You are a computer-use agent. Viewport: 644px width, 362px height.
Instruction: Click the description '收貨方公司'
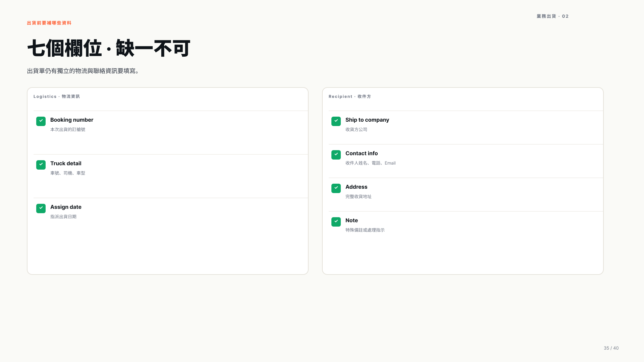[x=356, y=129]
